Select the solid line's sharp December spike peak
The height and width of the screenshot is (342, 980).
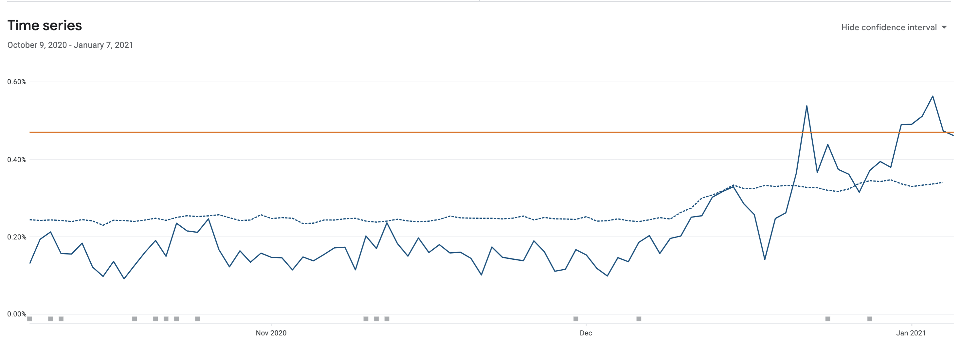coord(807,106)
